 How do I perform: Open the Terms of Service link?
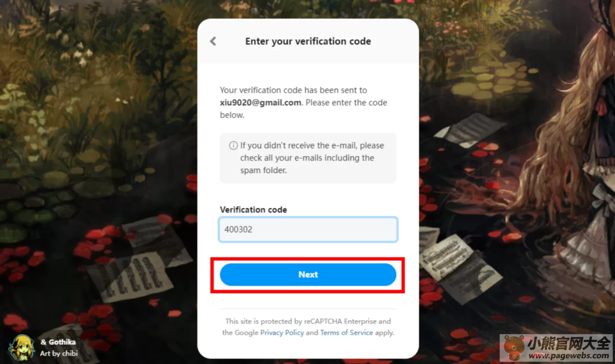[x=346, y=332]
